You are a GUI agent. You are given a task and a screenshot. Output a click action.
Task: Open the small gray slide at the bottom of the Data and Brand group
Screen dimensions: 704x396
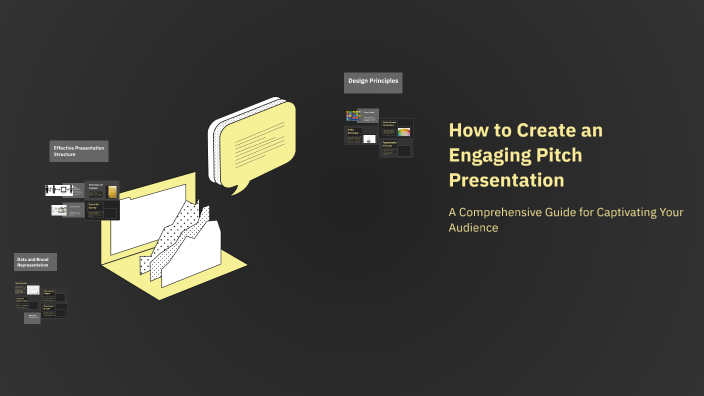[x=32, y=318]
